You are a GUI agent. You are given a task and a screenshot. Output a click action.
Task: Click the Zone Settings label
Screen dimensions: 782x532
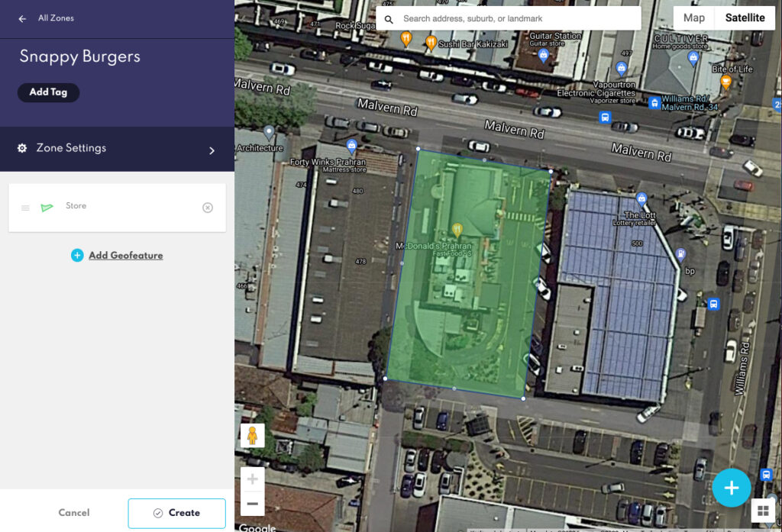(x=71, y=148)
